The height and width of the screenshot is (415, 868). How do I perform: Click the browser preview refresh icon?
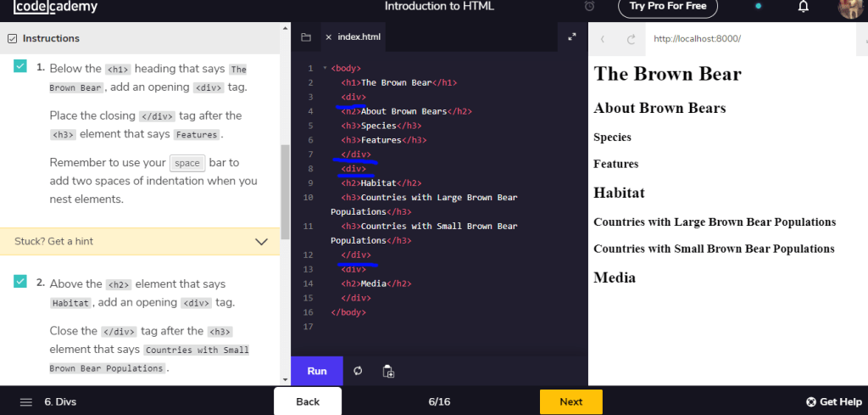pos(631,39)
